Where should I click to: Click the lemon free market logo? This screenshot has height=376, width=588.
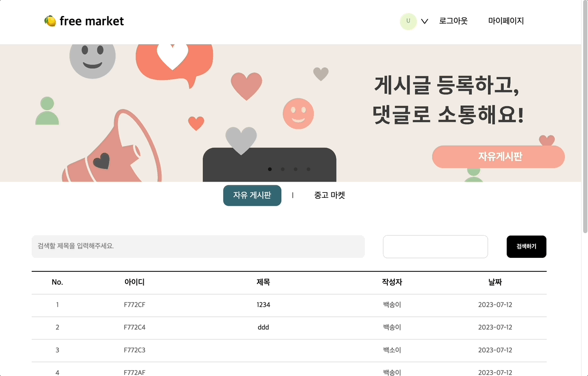tap(84, 21)
